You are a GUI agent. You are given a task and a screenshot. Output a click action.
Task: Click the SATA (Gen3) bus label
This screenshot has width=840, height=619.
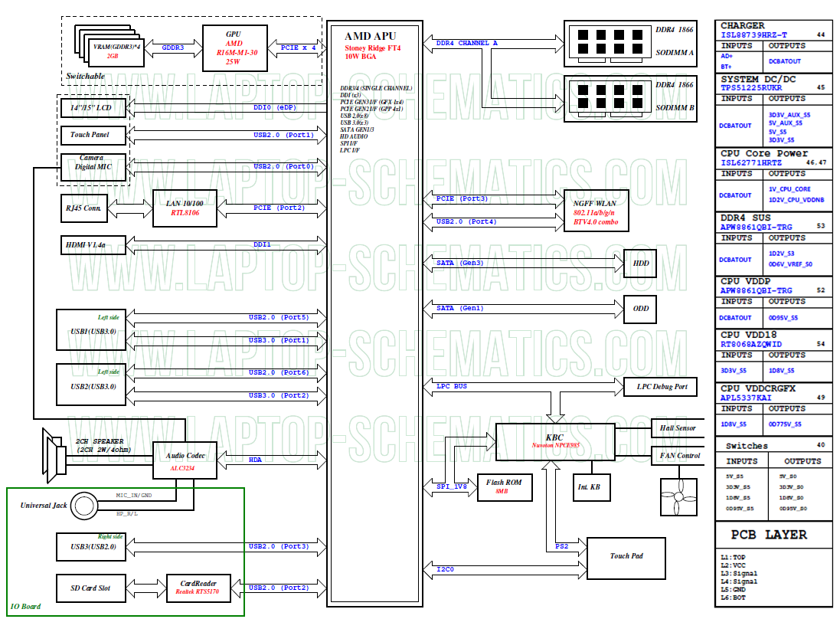tap(460, 263)
